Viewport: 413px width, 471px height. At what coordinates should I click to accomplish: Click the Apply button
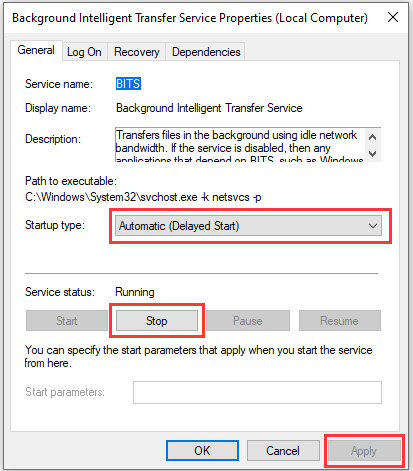364,451
